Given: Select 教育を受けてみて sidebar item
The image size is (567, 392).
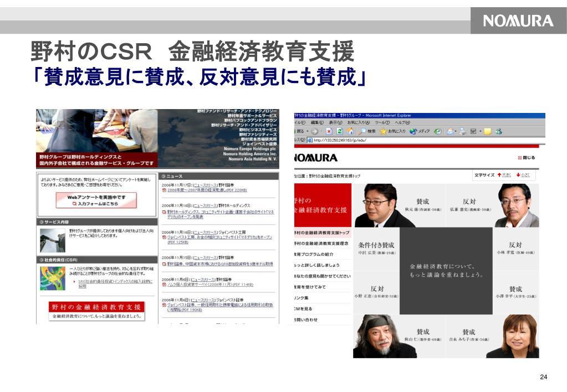Looking at the screenshot, I should [x=322, y=287].
